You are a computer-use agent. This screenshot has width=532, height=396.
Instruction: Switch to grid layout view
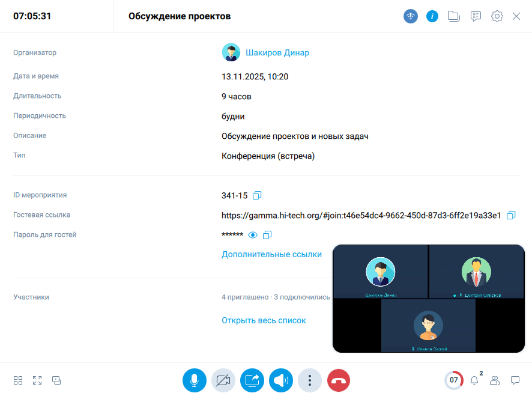17,380
